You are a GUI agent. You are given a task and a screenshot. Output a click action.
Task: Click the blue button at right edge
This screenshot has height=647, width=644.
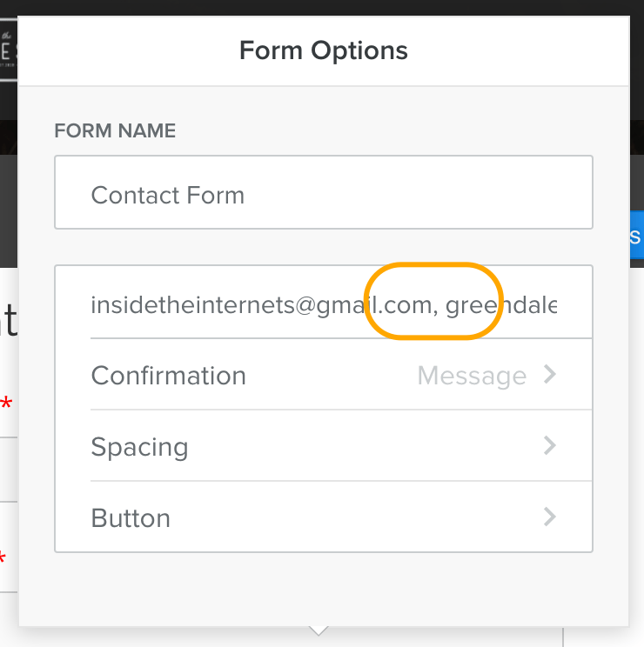pyautogui.click(x=636, y=235)
